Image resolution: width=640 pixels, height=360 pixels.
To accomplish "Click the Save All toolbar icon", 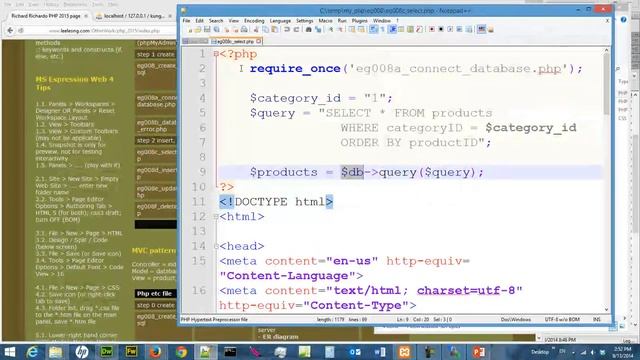I will (216, 29).
